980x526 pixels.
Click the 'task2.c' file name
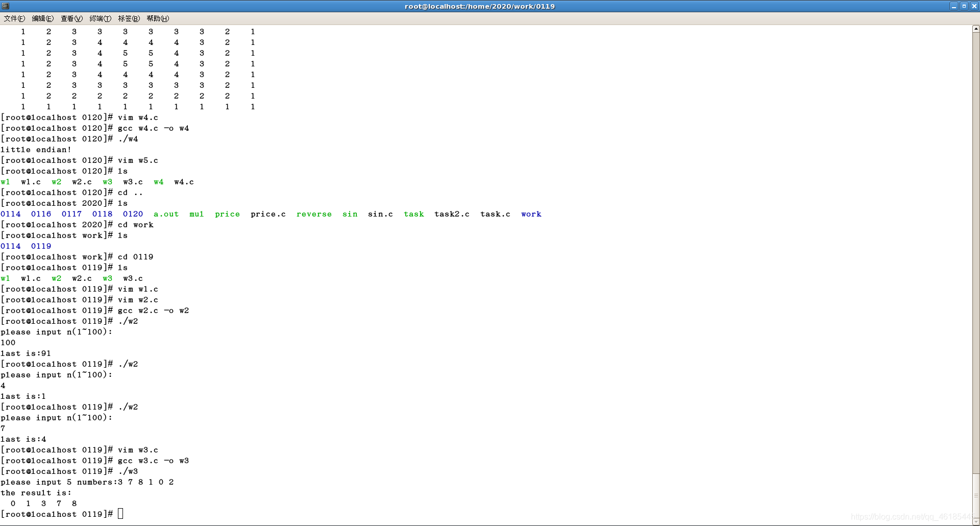pos(452,214)
